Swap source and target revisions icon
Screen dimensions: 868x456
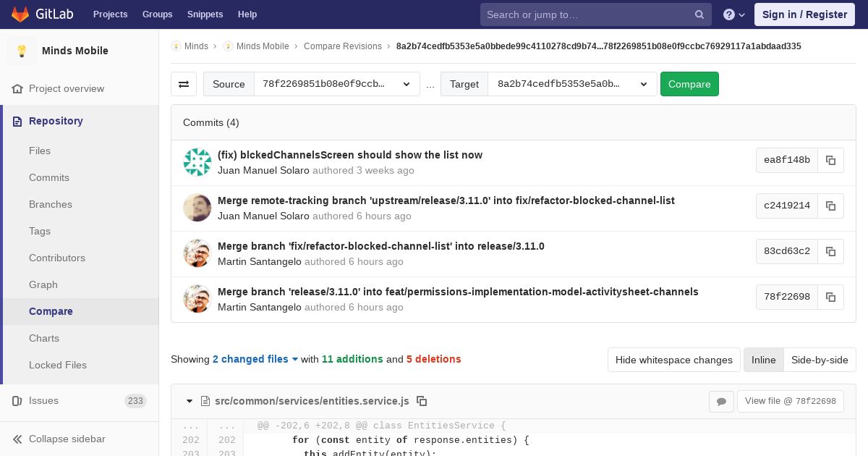click(184, 84)
